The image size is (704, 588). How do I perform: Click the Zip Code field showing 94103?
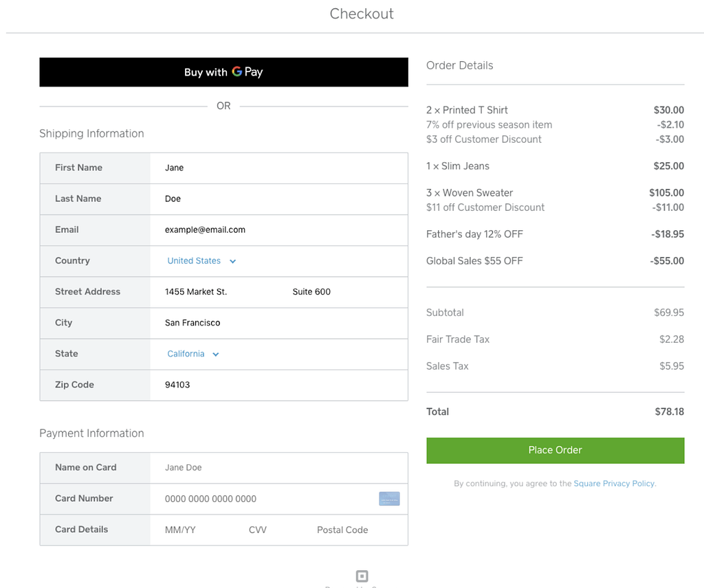279,385
